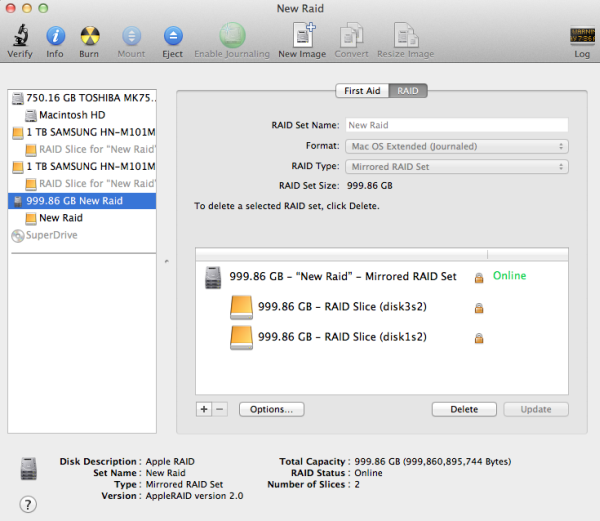Click the Verify microscope icon
The width and height of the screenshot is (600, 521).
18,37
